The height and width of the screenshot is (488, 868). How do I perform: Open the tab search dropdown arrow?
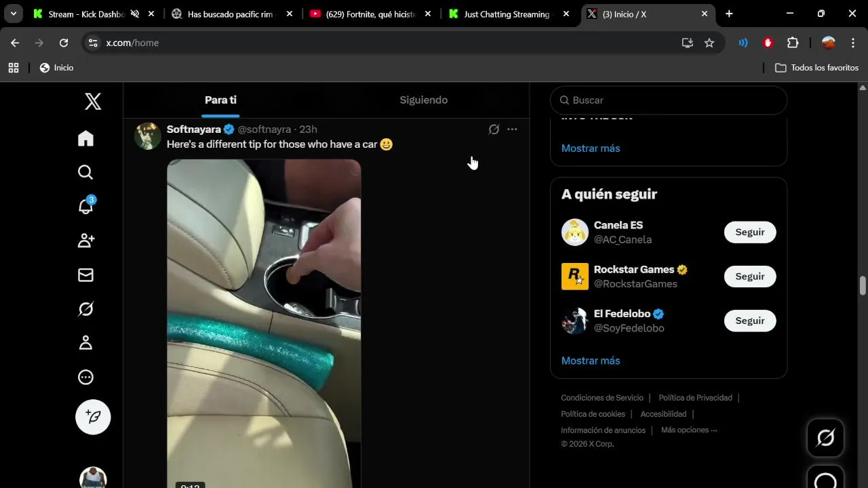(13, 14)
